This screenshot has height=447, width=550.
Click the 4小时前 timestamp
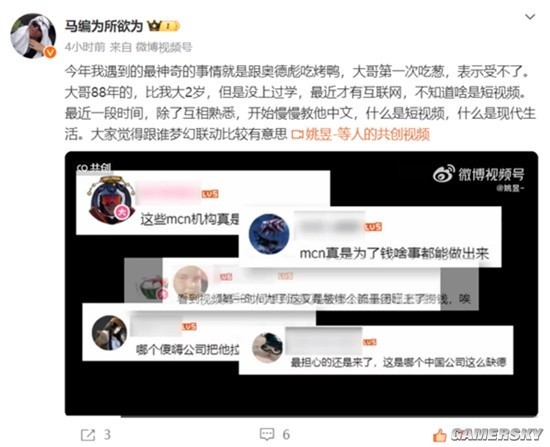[x=85, y=47]
